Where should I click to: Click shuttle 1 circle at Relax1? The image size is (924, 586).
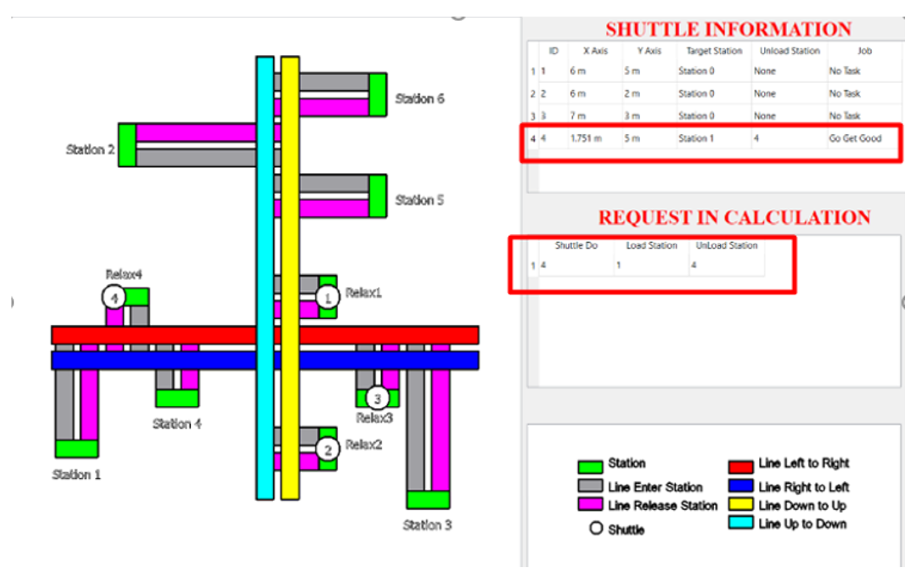tap(327, 297)
